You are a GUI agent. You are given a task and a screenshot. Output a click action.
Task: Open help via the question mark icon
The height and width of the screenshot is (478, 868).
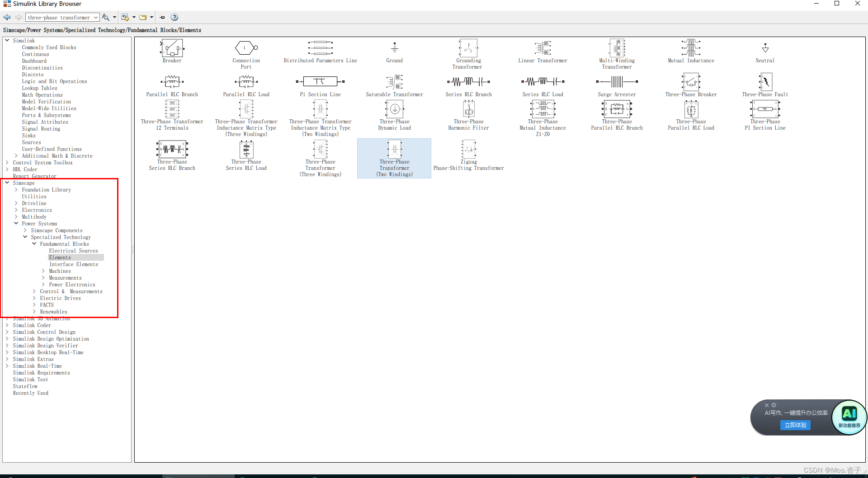[175, 17]
